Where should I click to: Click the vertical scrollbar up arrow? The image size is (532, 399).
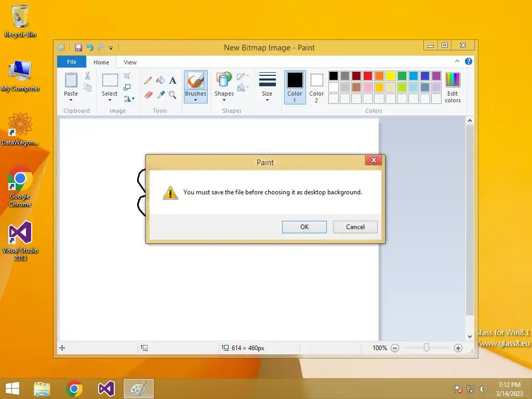(x=470, y=121)
